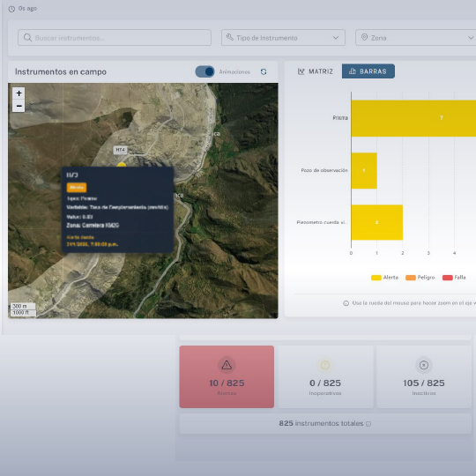Select the BARRAS tab
This screenshot has height=476, width=476.
[x=368, y=71]
